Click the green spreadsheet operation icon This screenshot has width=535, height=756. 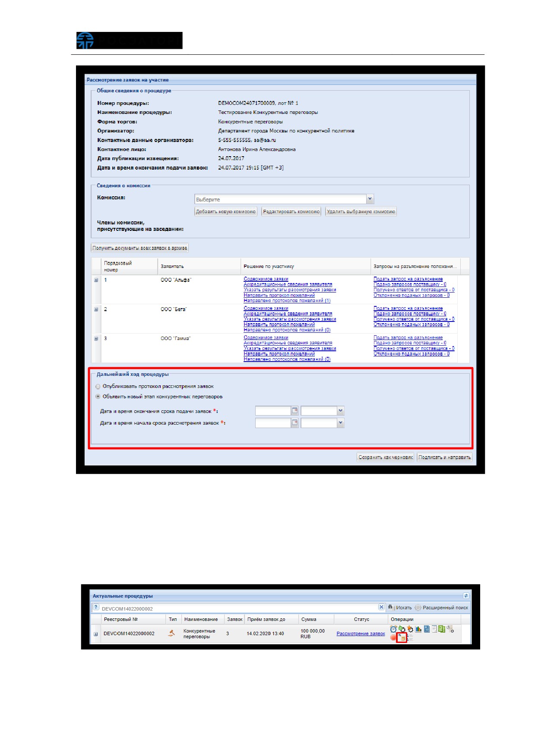click(x=442, y=629)
